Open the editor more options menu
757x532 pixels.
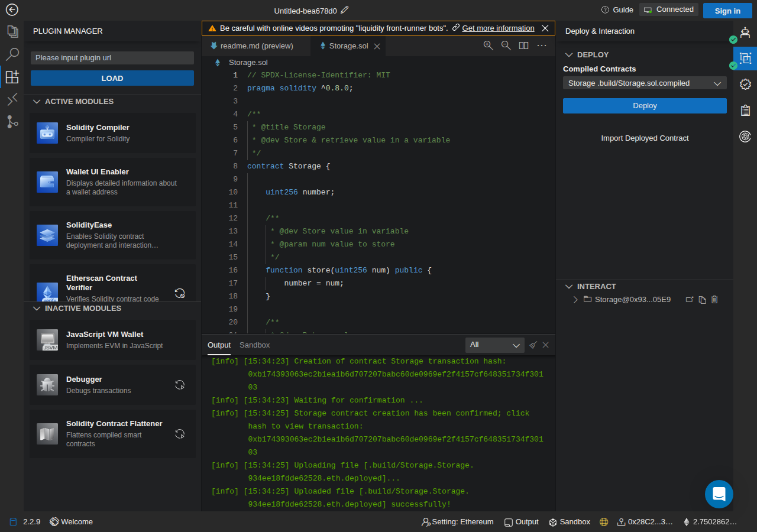pyautogui.click(x=542, y=46)
